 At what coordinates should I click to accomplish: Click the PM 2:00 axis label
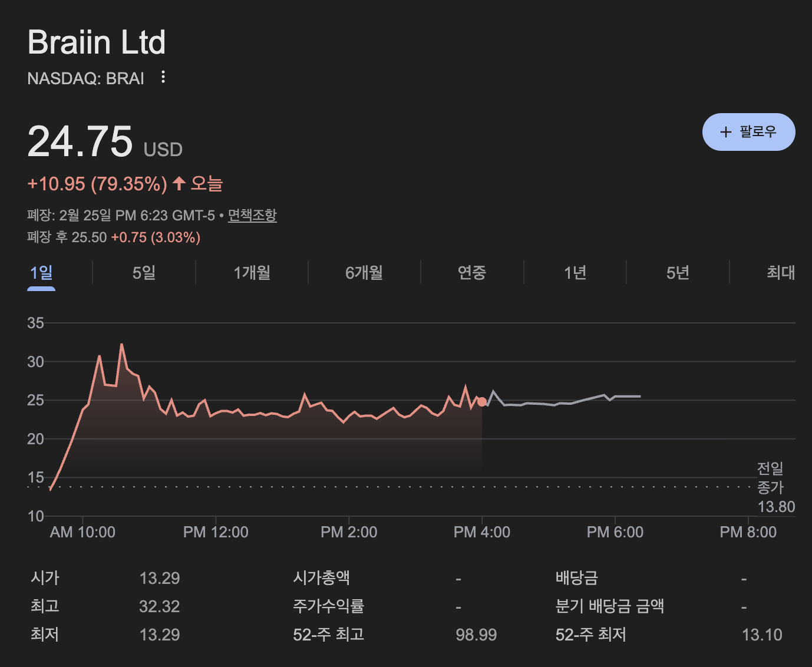click(x=349, y=532)
